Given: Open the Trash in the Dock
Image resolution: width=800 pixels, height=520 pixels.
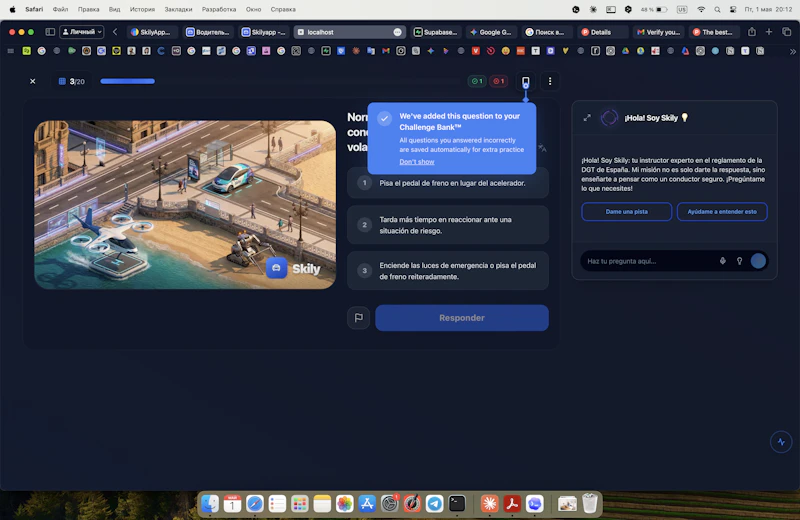Looking at the screenshot, I should click(x=589, y=504).
